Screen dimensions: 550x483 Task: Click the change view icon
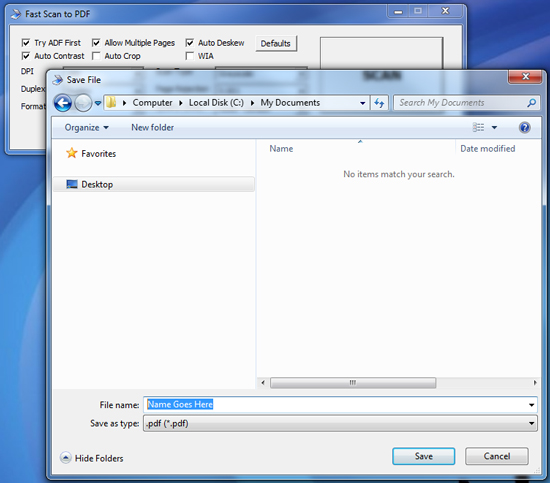478,127
